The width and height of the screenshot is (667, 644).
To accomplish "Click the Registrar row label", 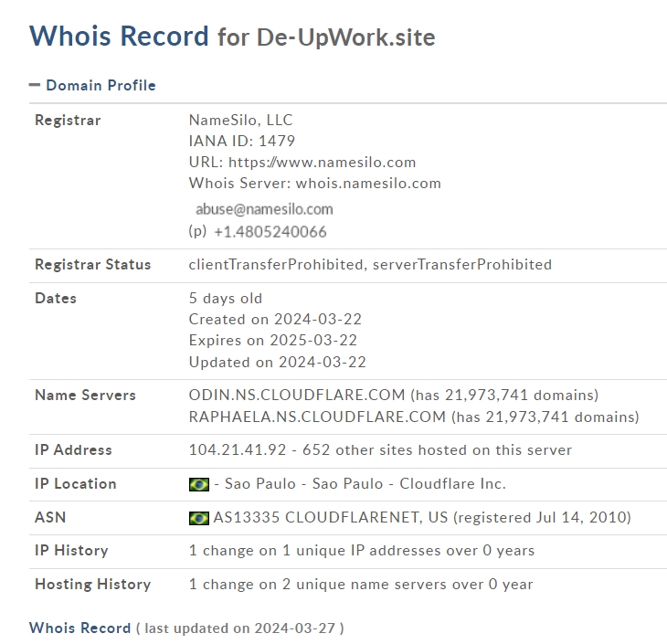I will pos(68,121).
